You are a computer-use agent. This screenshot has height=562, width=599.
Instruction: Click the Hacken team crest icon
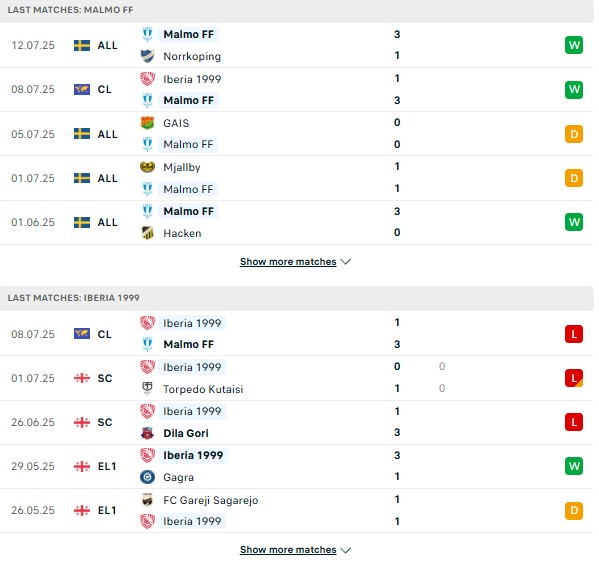(147, 233)
